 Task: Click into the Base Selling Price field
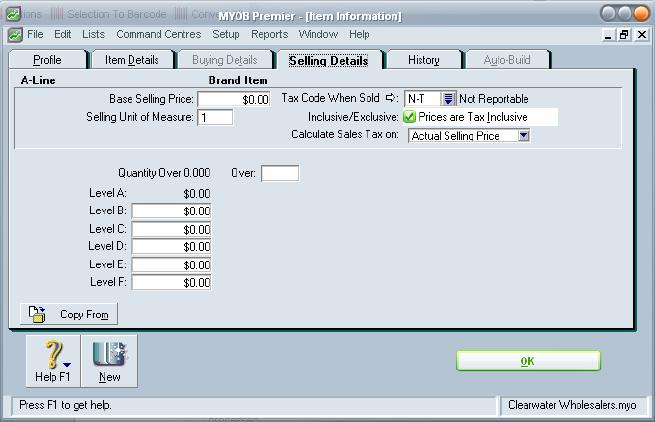tap(234, 99)
